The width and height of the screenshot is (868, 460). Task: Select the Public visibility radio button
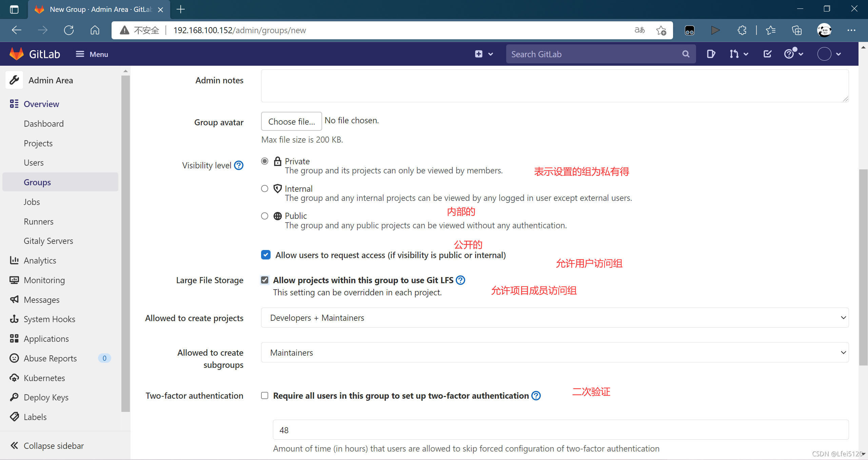[265, 216]
